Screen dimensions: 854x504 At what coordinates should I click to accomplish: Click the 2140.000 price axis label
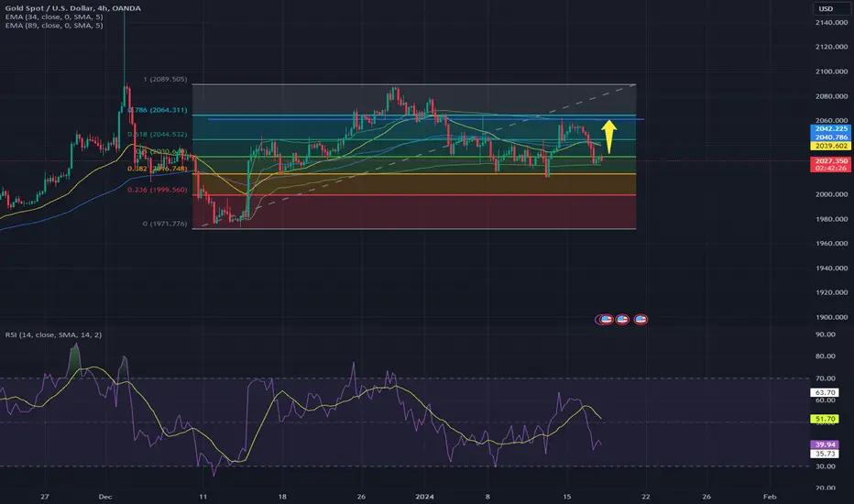[831, 22]
